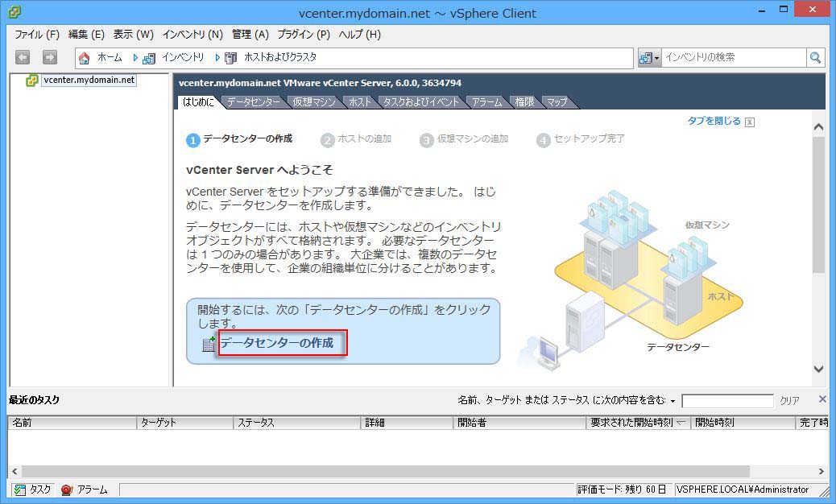
Task: Click the task list scroll left arrow
Action: [x=14, y=471]
